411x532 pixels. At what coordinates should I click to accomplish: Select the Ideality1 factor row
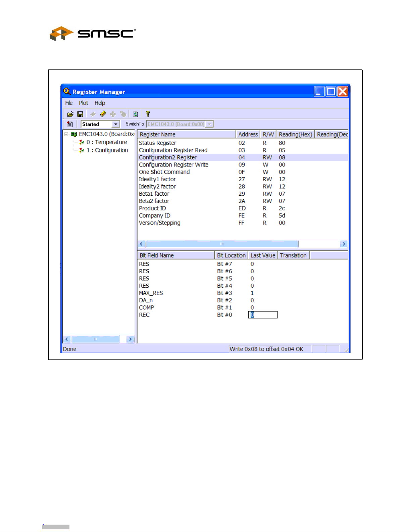point(243,179)
